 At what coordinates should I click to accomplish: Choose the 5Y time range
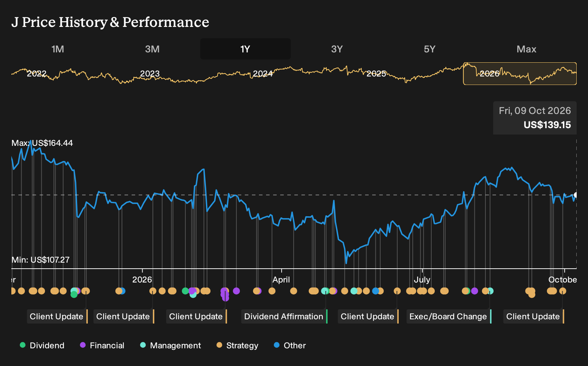pyautogui.click(x=430, y=49)
